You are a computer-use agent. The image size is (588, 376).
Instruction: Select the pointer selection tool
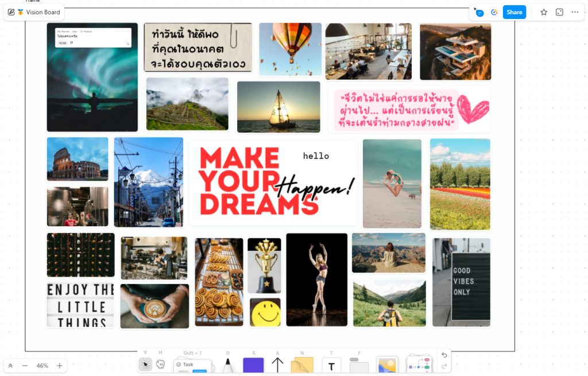click(x=145, y=365)
